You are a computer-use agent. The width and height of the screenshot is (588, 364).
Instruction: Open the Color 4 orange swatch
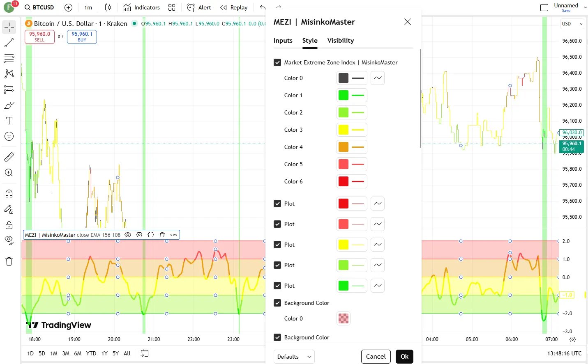pyautogui.click(x=344, y=147)
